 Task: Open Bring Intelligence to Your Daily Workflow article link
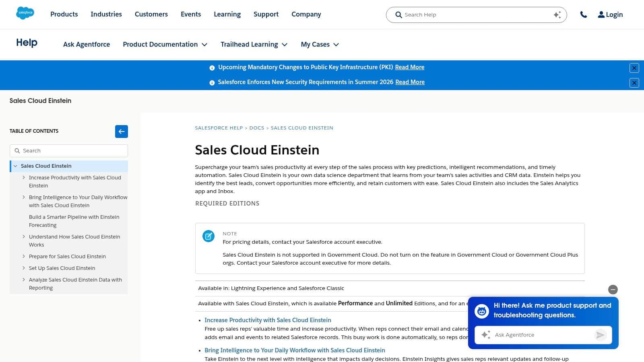click(x=295, y=350)
